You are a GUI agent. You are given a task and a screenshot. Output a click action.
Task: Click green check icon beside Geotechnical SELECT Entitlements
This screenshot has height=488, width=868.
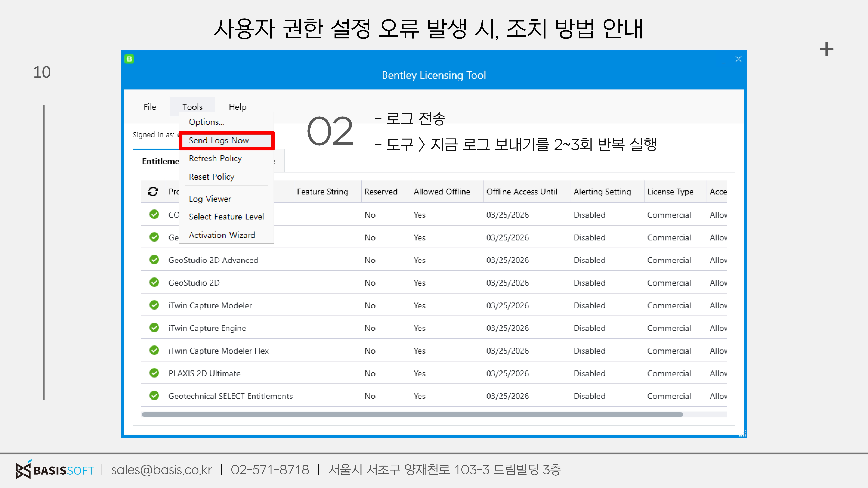point(154,395)
